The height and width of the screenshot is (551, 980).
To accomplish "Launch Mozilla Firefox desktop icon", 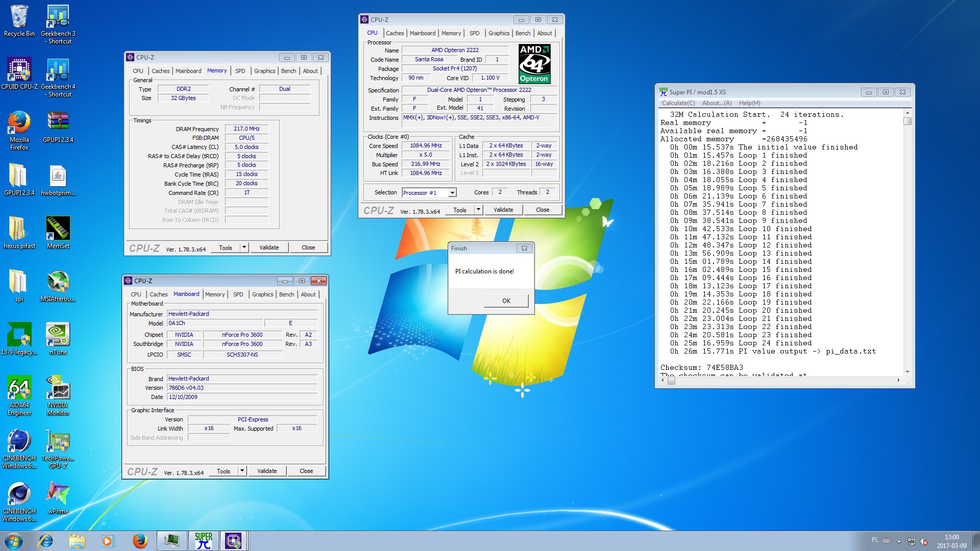I will click(x=19, y=130).
